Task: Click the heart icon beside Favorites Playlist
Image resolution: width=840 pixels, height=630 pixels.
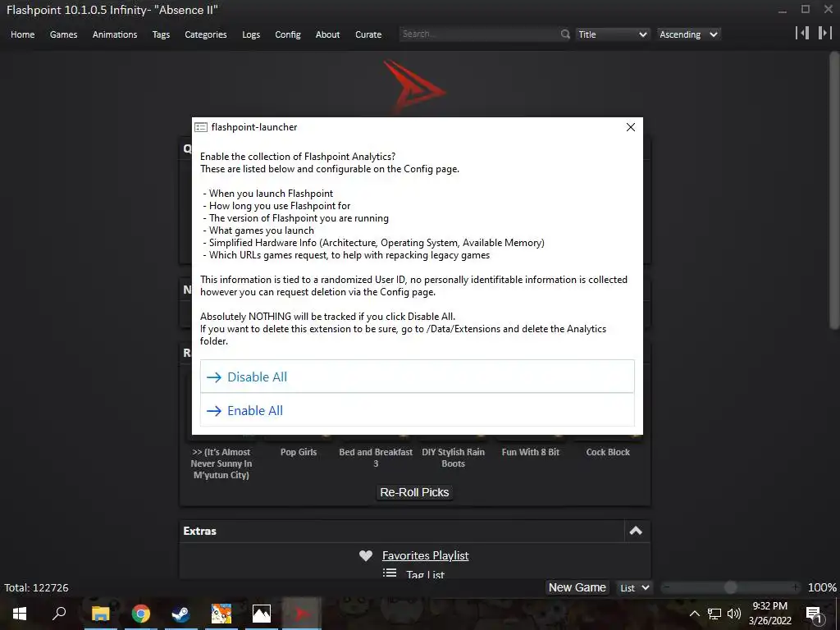Action: 365,556
